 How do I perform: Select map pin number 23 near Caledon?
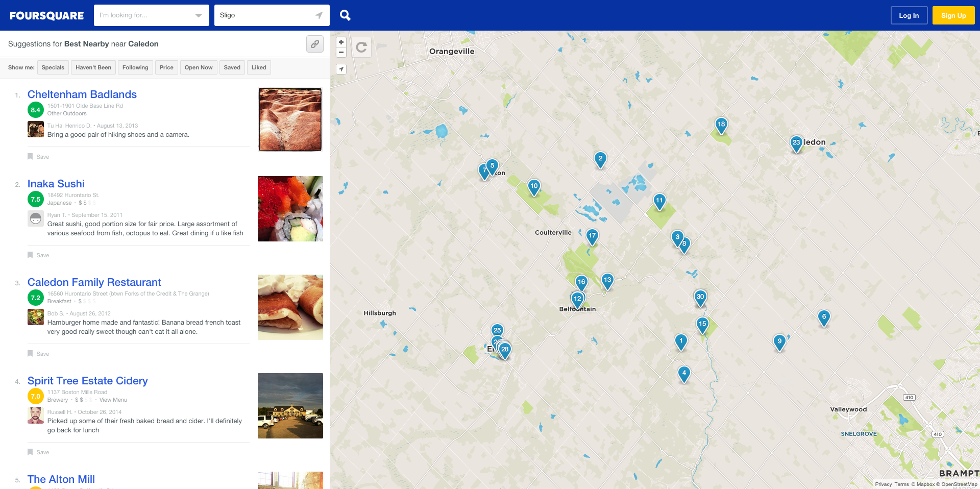point(796,144)
